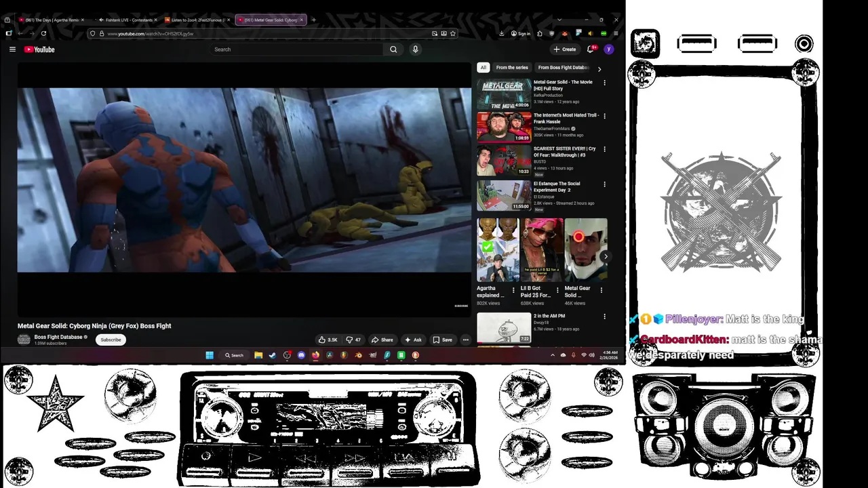Click the YouTube search input field
The image size is (868, 488).
(297, 49)
